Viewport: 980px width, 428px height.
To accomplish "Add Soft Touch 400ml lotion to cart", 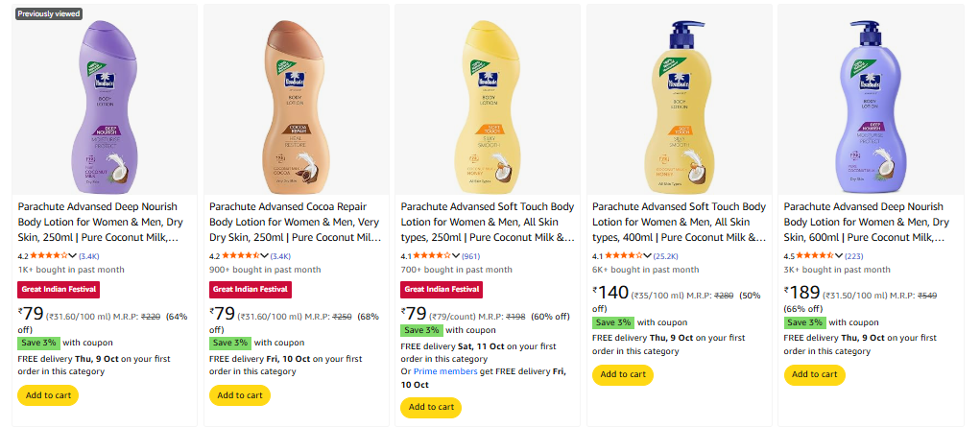I will click(623, 374).
